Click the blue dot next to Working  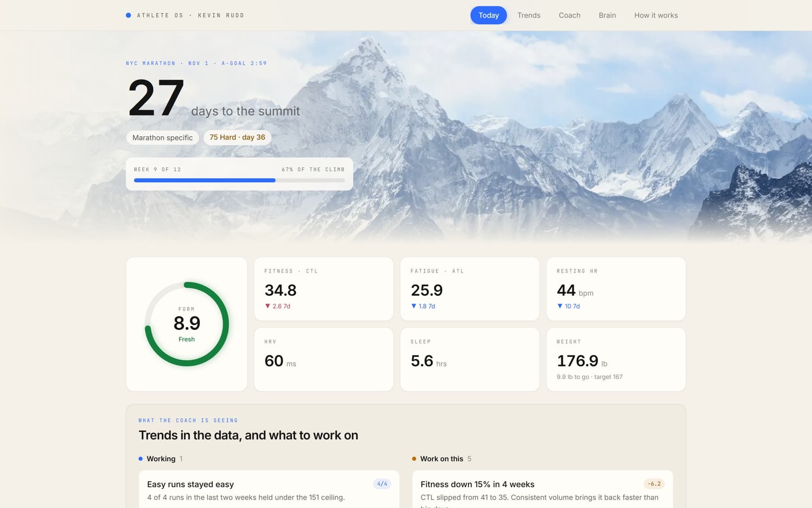(x=141, y=459)
